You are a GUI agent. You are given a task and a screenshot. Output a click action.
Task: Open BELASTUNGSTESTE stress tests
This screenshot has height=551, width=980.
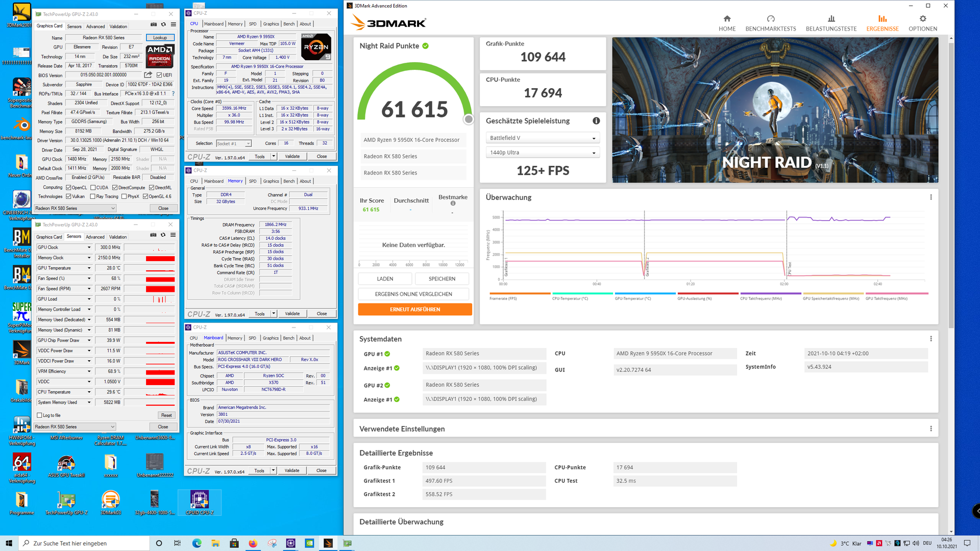(x=831, y=23)
